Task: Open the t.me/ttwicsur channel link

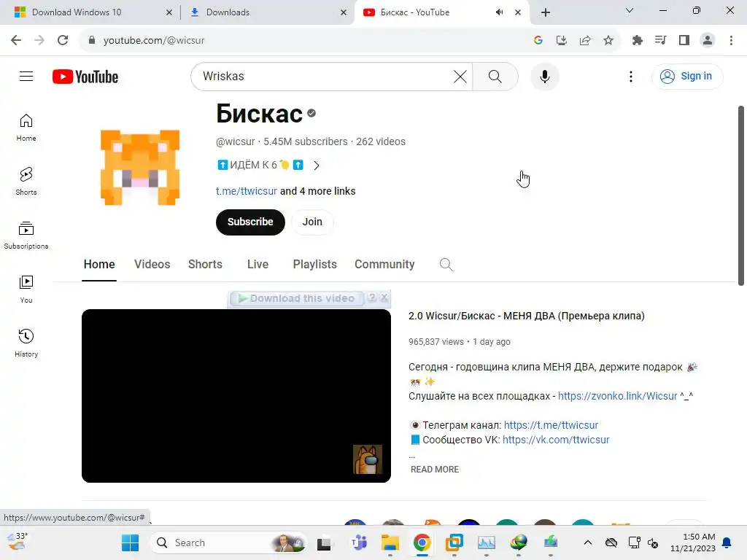Action: click(x=247, y=191)
